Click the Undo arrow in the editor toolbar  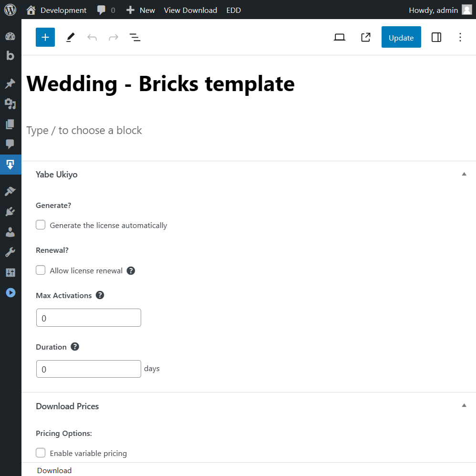click(x=92, y=37)
